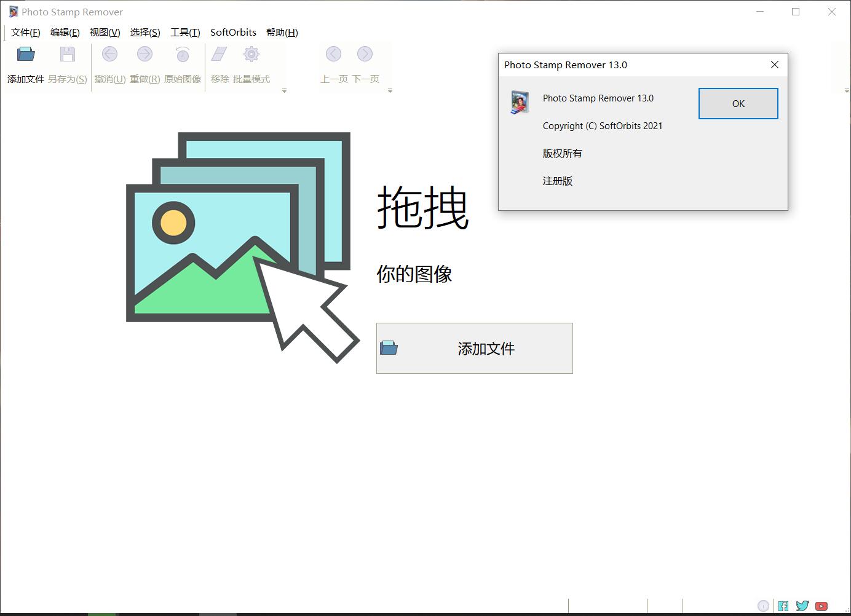This screenshot has width=851, height=616.
Task: Expand the page navigation toolbar overflow arrow
Action: click(x=390, y=91)
